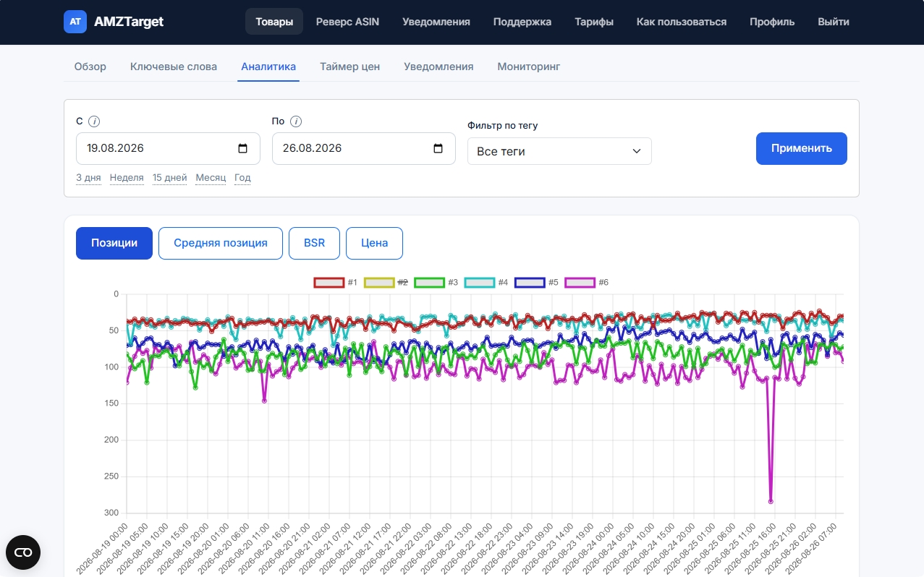This screenshot has height=577, width=924.
Task: Click the AMZTarget brand name
Action: point(129,22)
